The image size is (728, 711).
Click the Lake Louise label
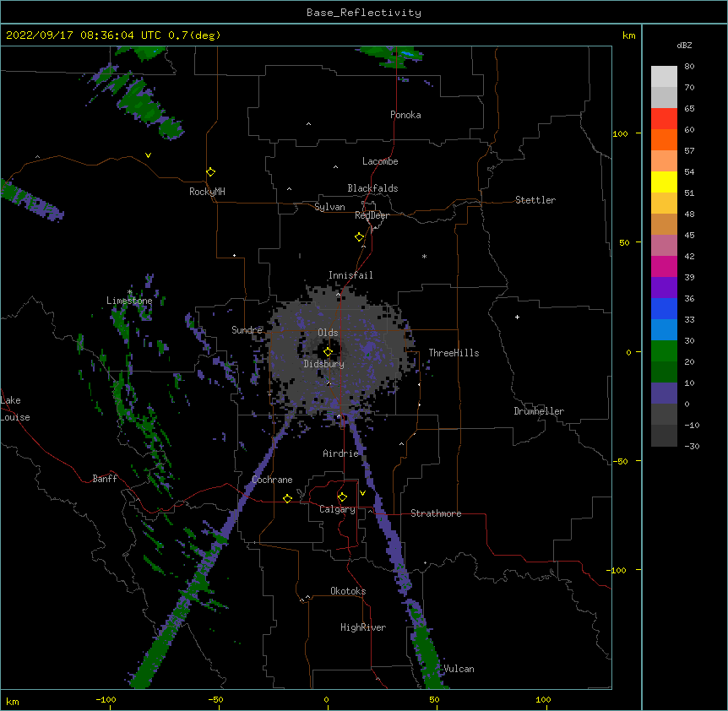(x=15, y=409)
